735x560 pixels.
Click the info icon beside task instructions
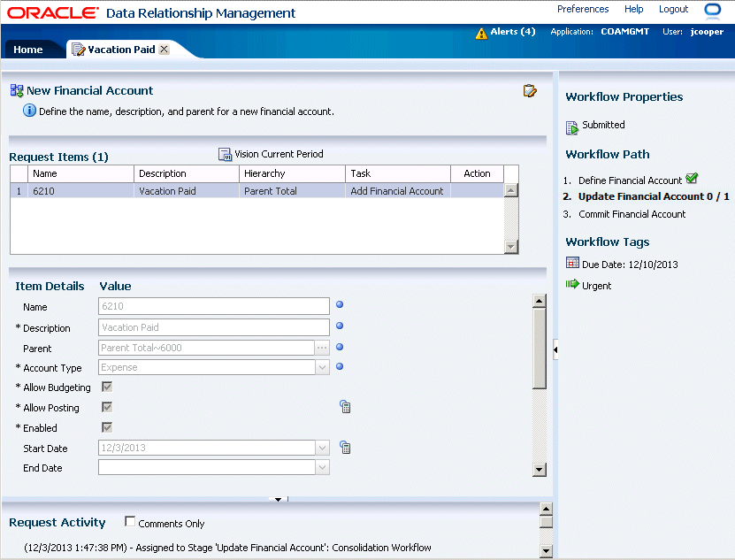29,111
